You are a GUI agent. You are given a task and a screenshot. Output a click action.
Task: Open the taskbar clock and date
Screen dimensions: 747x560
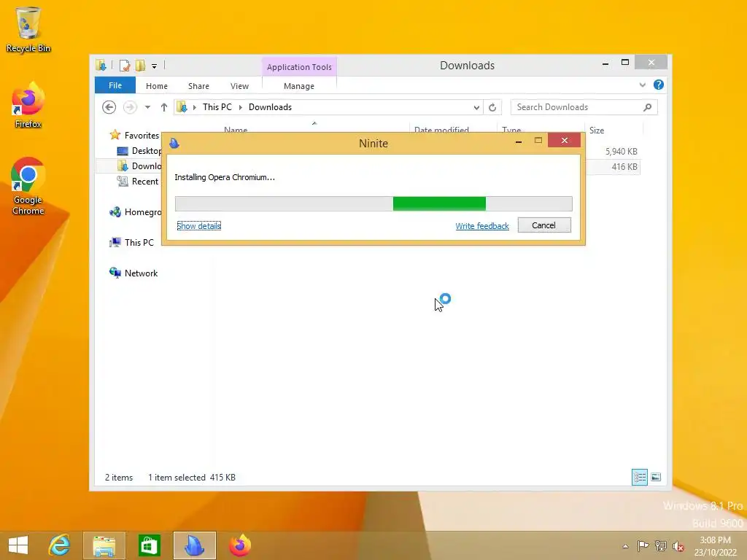pyautogui.click(x=716, y=546)
